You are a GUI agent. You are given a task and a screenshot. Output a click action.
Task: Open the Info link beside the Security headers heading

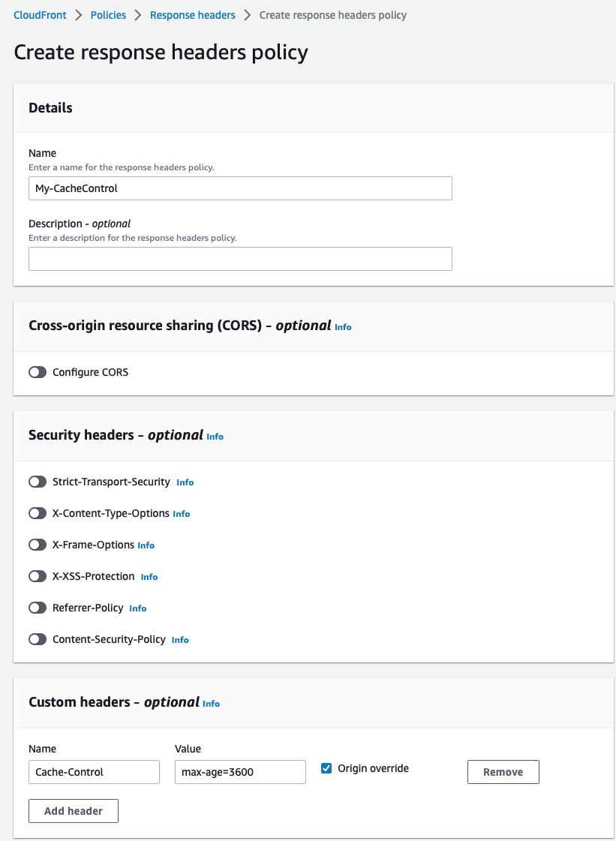[215, 437]
